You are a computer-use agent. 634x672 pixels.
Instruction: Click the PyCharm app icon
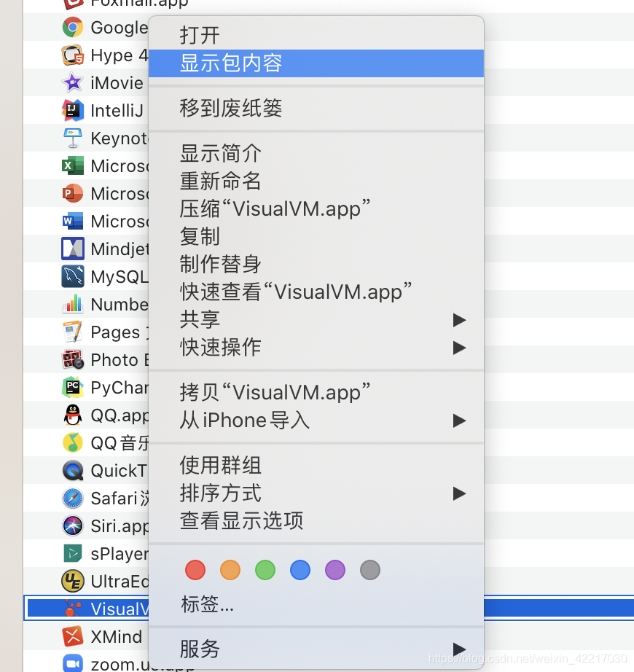coord(73,388)
